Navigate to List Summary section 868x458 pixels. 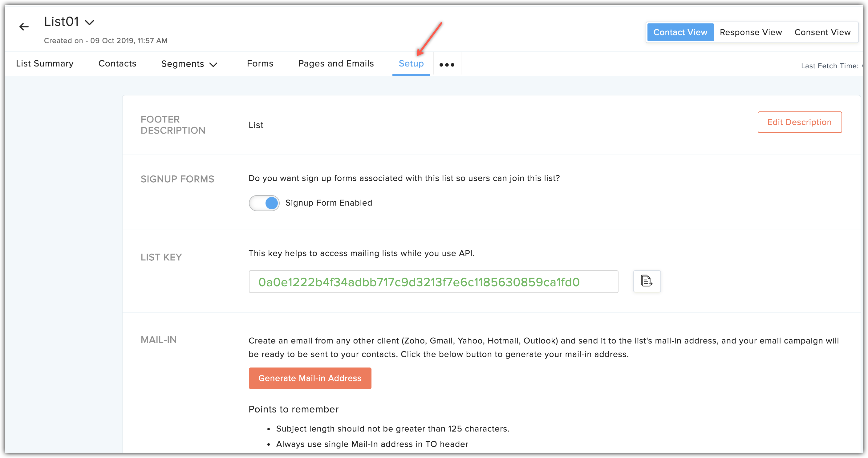pyautogui.click(x=45, y=64)
